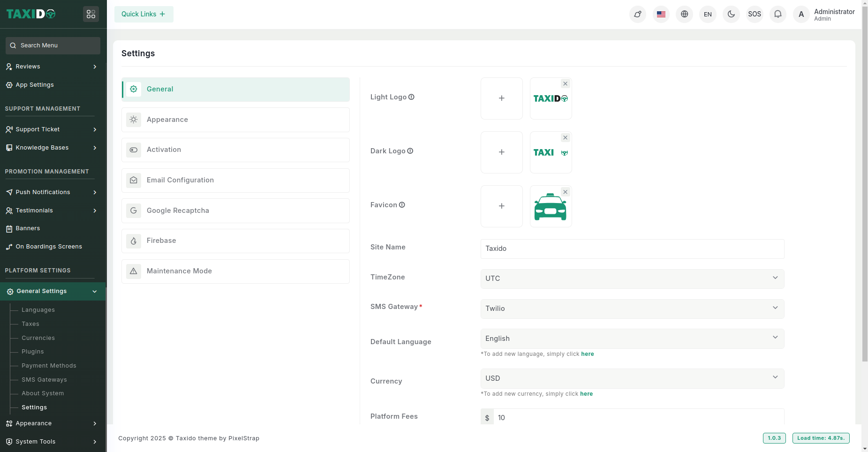Image resolution: width=868 pixels, height=452 pixels.
Task: Open the SMS Gateway dropdown
Action: 632,309
